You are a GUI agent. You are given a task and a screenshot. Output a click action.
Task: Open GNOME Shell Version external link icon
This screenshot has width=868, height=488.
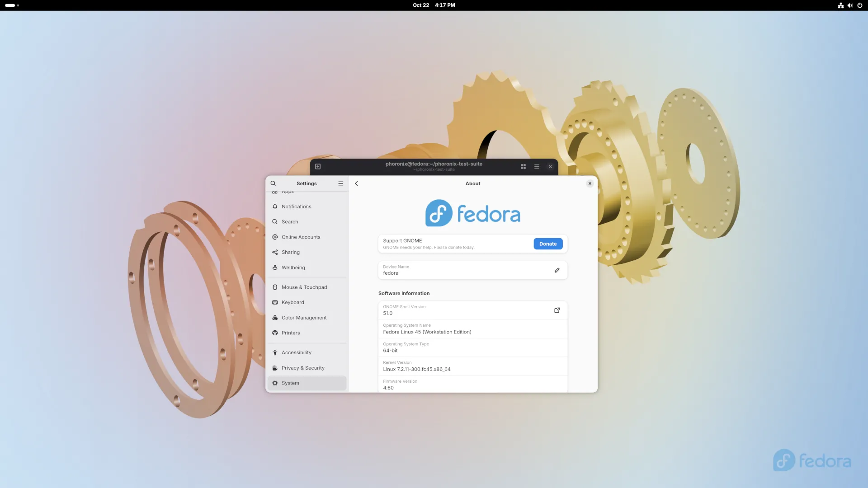557,310
